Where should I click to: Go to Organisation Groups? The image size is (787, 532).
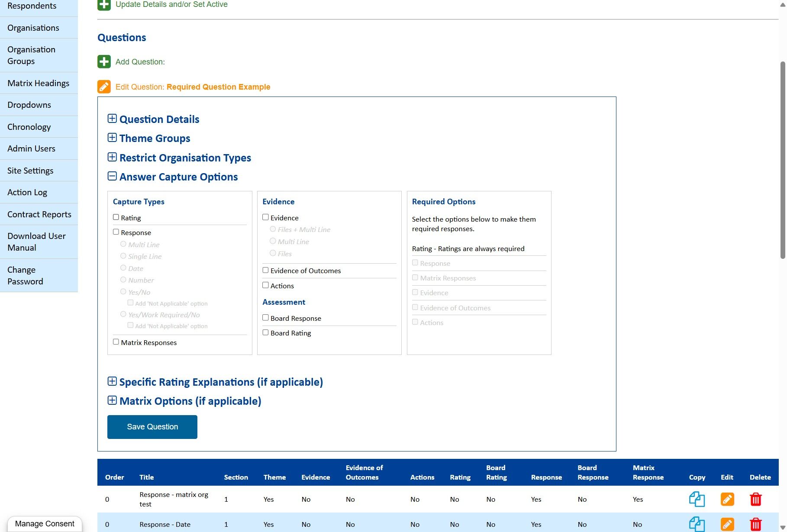[x=39, y=55]
